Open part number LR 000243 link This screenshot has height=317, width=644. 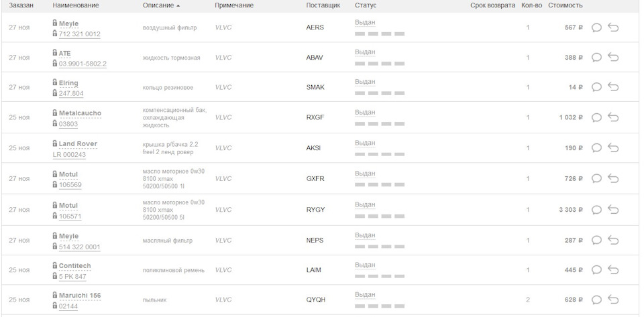[x=69, y=155]
